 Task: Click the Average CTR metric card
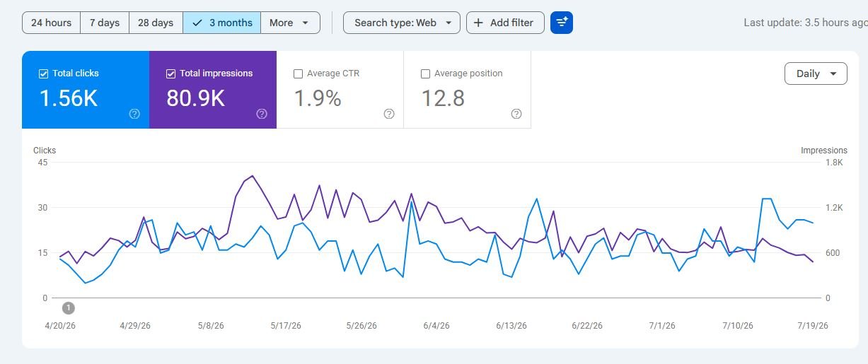point(340,90)
